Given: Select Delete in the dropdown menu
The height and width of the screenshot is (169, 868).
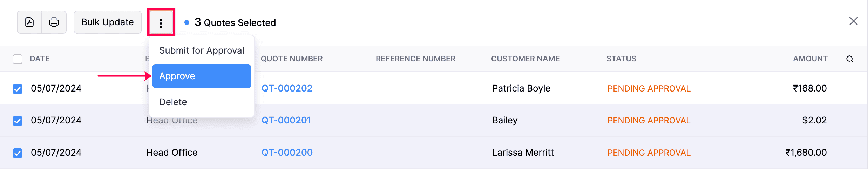Looking at the screenshot, I should pyautogui.click(x=173, y=102).
